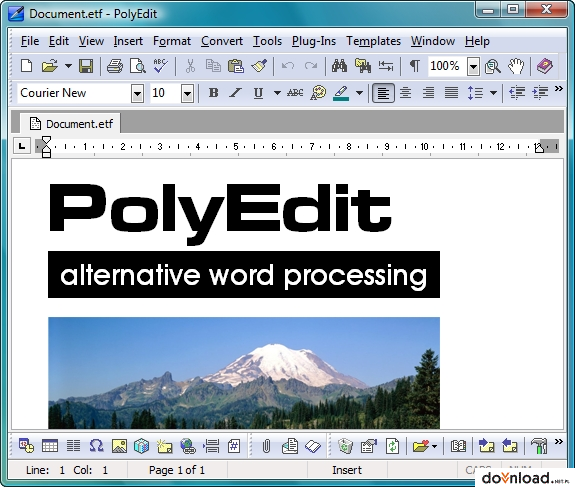Open the Insert menu
The height and width of the screenshot is (487, 575).
[128, 41]
